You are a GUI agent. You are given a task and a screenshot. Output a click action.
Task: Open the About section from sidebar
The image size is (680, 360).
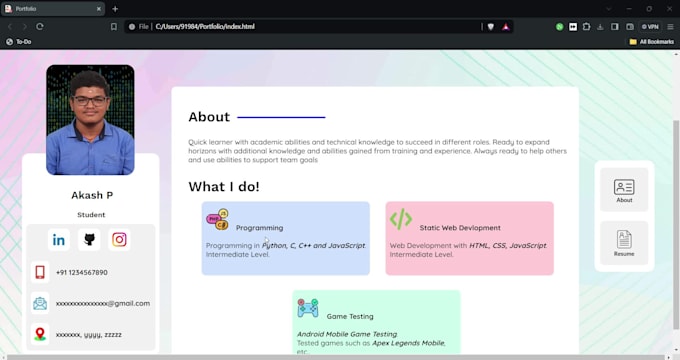[x=624, y=190]
